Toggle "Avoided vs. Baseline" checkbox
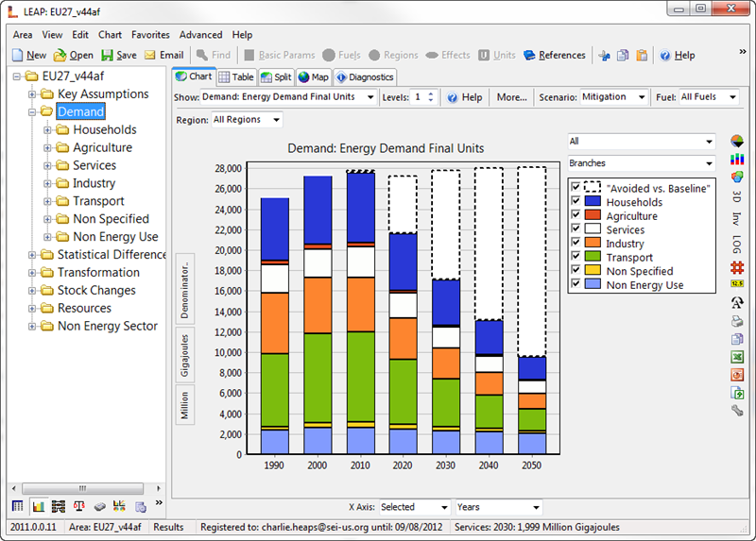The image size is (756, 541). 576,188
